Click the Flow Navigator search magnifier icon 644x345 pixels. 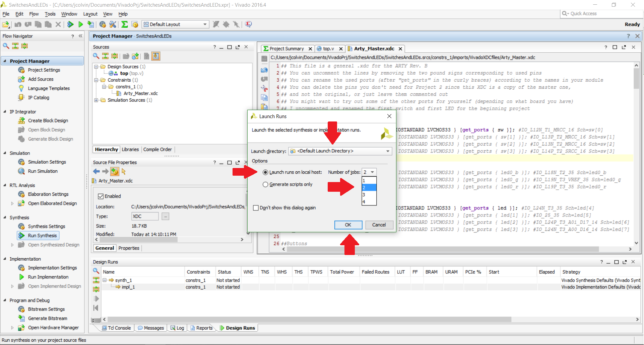[x=6, y=46]
